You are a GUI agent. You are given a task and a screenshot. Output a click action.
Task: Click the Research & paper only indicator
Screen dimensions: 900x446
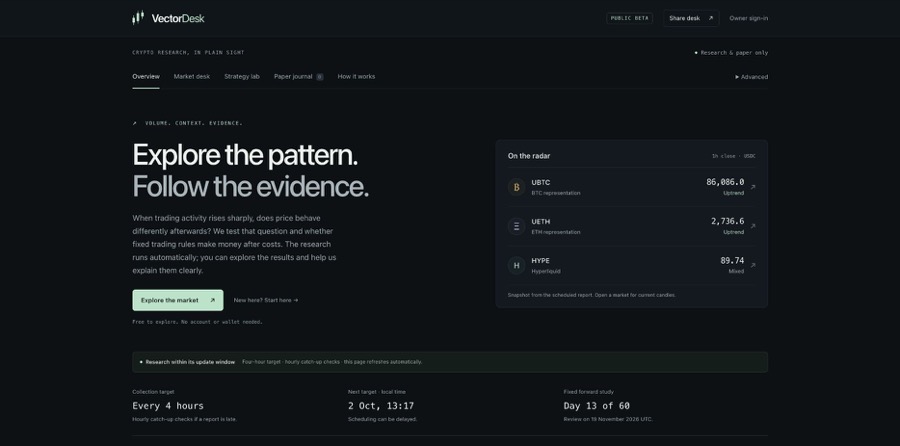[731, 53]
